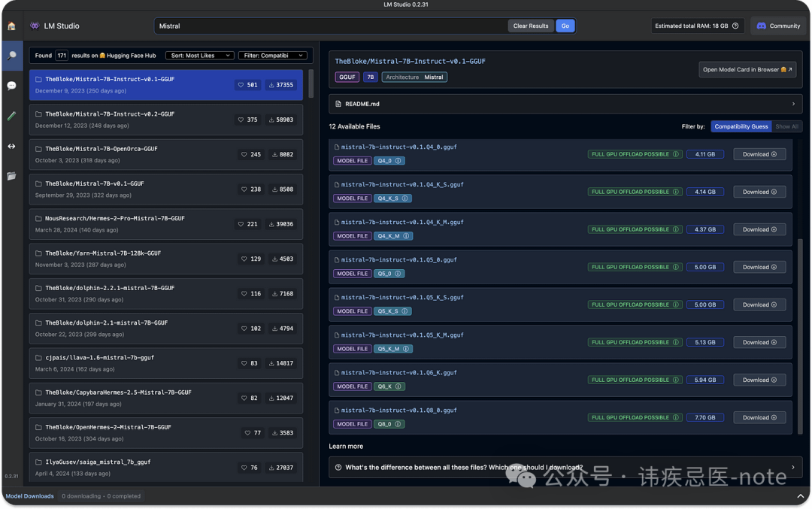This screenshot has width=812, height=509.
Task: Open the Playground pencil sidebar icon
Action: 11,116
